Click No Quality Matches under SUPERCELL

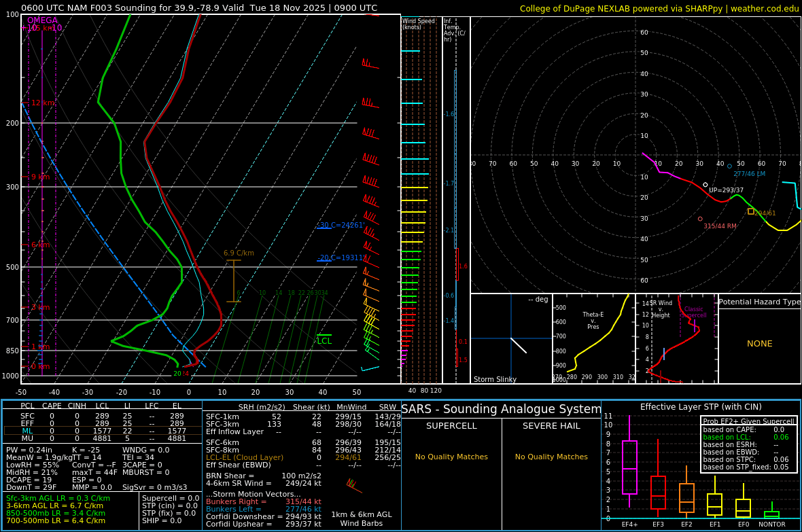click(x=452, y=457)
